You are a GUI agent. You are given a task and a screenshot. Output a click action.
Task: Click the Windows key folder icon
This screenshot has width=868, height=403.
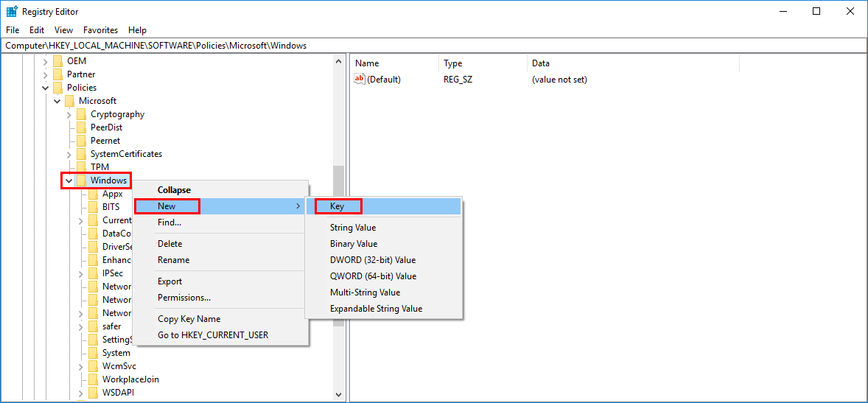click(x=81, y=181)
